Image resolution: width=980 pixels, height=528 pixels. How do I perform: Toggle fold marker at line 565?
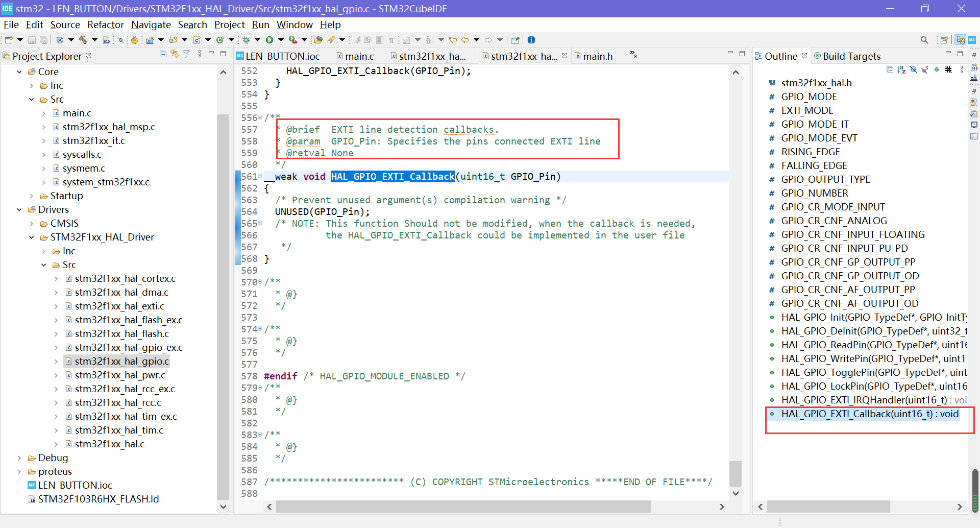point(260,223)
